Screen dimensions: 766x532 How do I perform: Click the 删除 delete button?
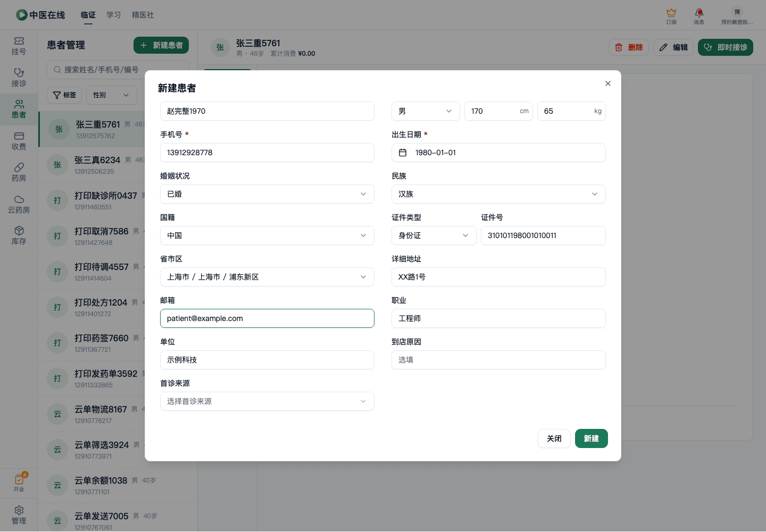629,47
